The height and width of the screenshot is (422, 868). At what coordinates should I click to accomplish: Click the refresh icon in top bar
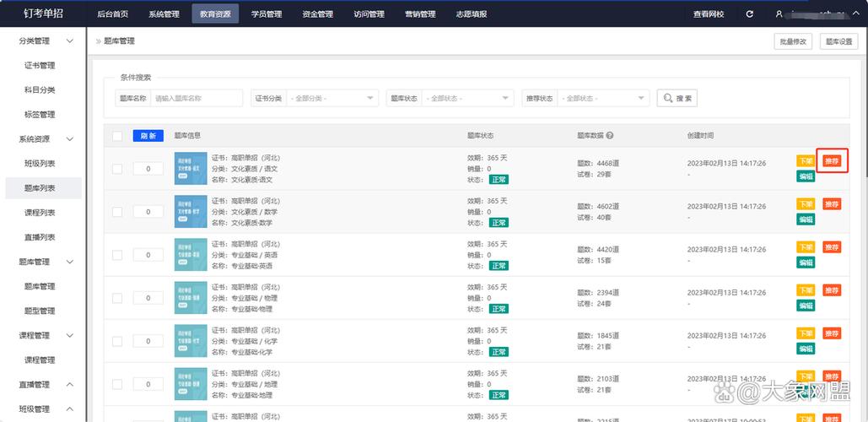tap(750, 14)
